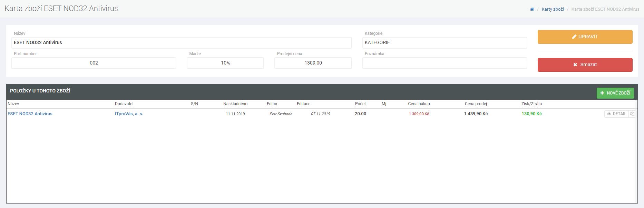The height and width of the screenshot is (208, 644).
Task: Select purchase price 1 309,00 Kč
Action: [419, 114]
